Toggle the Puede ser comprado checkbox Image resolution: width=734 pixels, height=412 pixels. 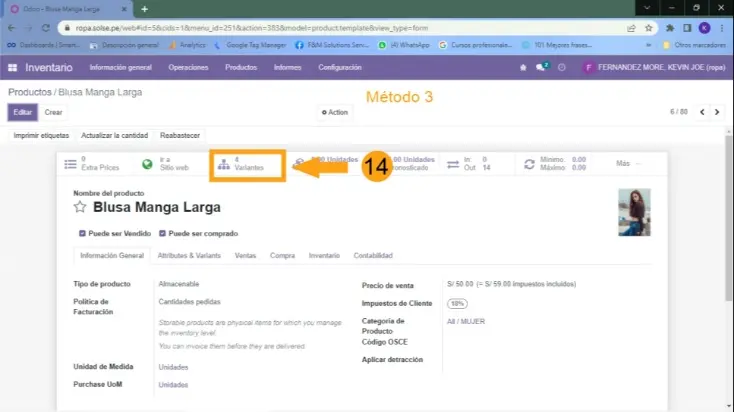(x=162, y=233)
